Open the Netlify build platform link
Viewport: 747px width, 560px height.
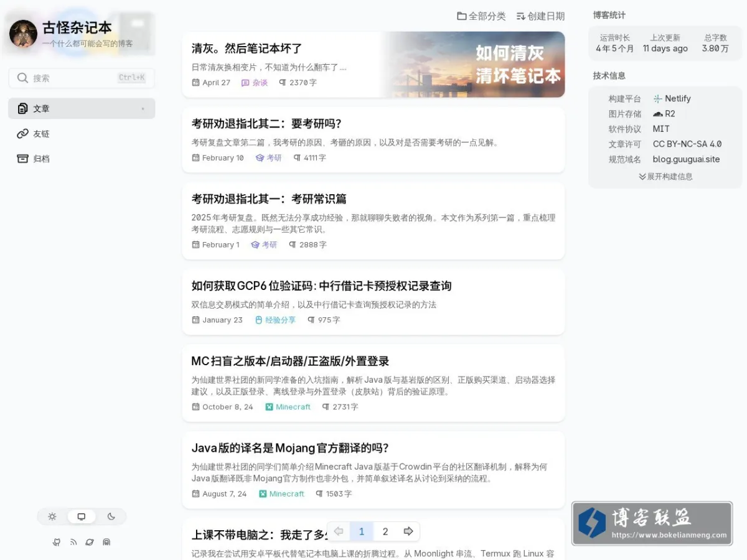pyautogui.click(x=672, y=98)
